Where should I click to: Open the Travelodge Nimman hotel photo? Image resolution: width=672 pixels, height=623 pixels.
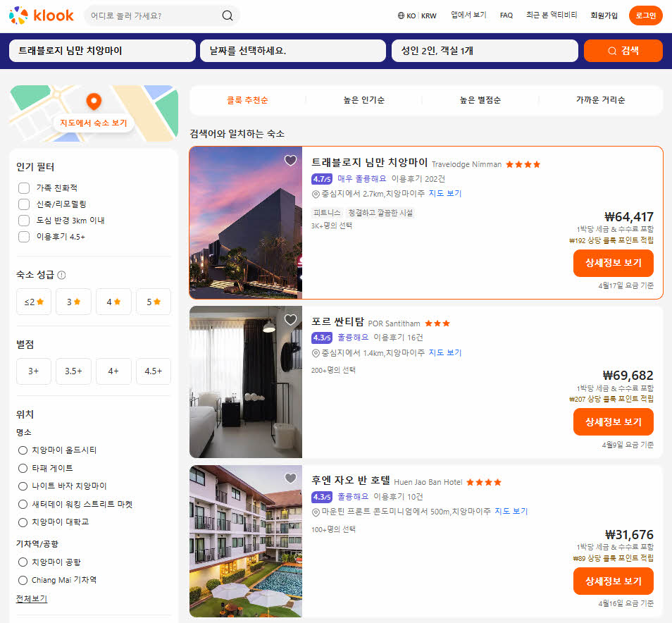(246, 223)
